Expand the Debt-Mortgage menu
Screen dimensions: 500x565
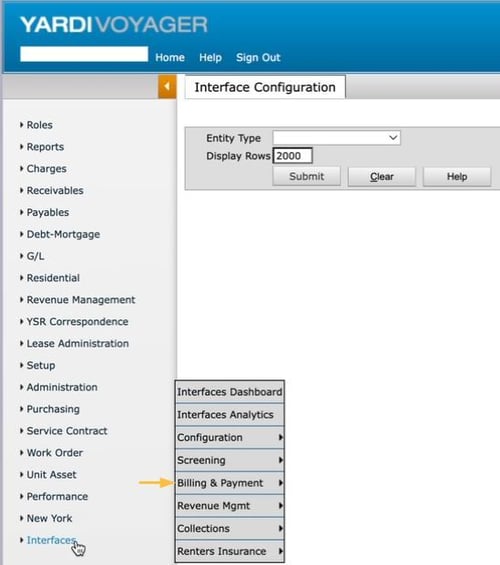pyautogui.click(x=60, y=234)
